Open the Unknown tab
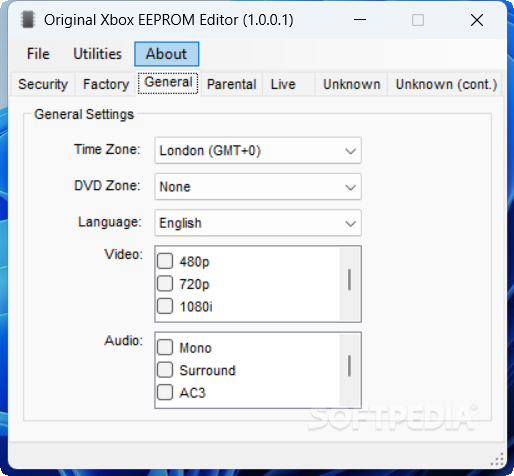514x476 pixels. pyautogui.click(x=352, y=84)
